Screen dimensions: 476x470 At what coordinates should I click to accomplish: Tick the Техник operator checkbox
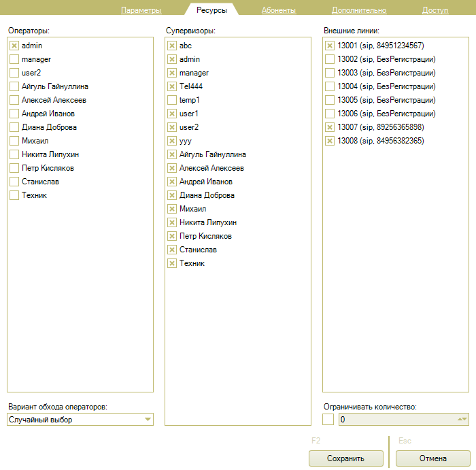pyautogui.click(x=14, y=195)
